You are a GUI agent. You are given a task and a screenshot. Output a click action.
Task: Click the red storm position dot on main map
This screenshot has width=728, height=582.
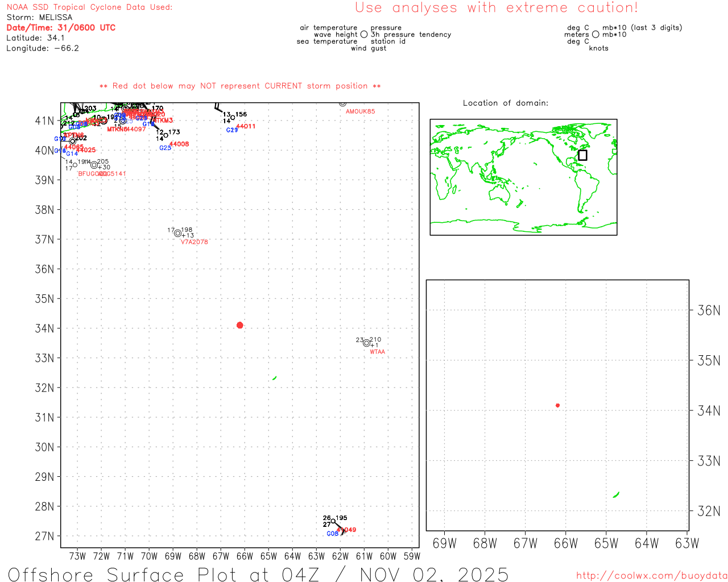click(x=239, y=325)
